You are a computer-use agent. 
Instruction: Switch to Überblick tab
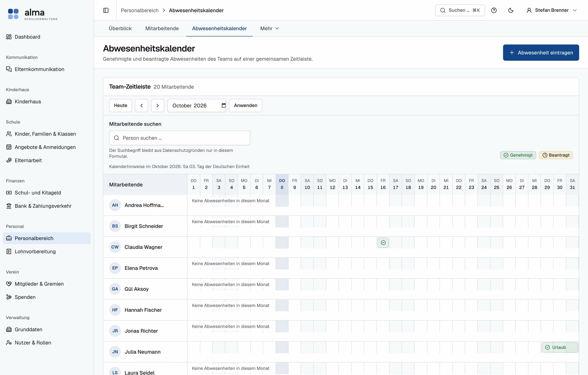(120, 28)
